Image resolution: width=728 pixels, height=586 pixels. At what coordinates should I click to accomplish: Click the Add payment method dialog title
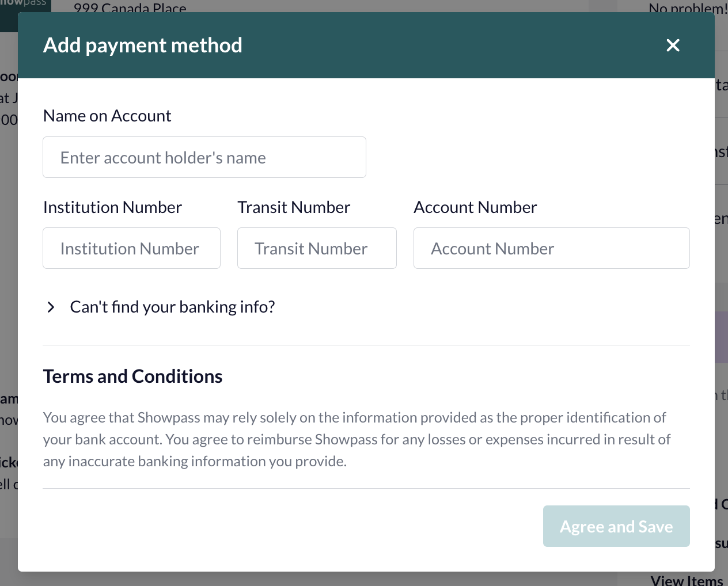pyautogui.click(x=143, y=45)
